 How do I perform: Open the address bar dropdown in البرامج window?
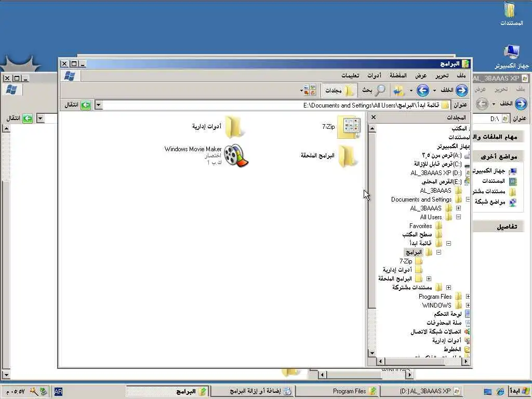point(98,105)
